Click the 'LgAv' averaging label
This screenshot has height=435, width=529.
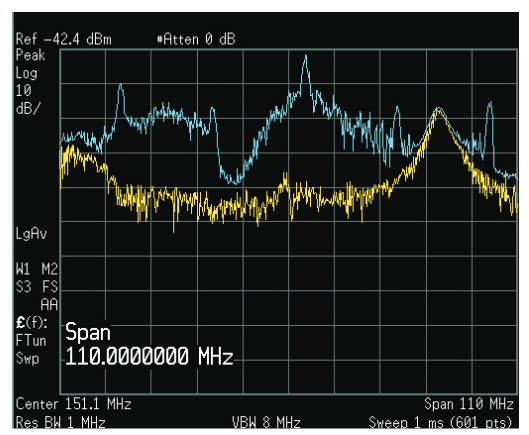pos(31,234)
